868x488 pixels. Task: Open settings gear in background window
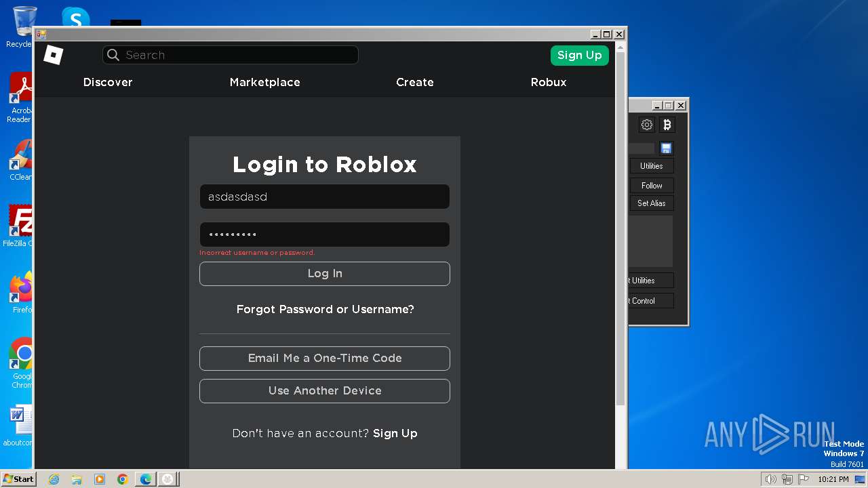click(x=647, y=125)
